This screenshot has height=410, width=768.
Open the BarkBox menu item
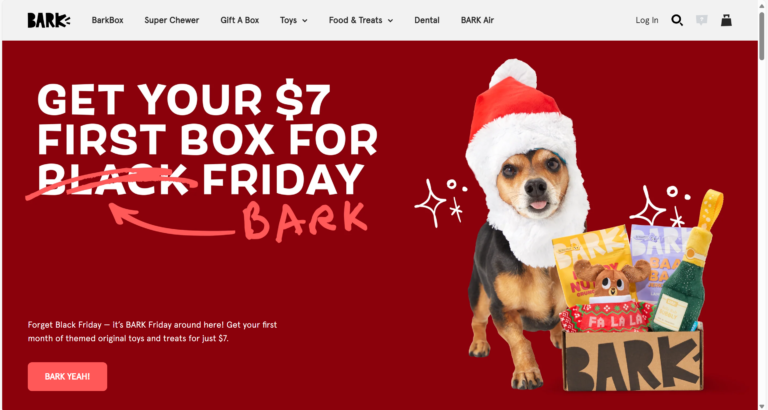pos(107,20)
